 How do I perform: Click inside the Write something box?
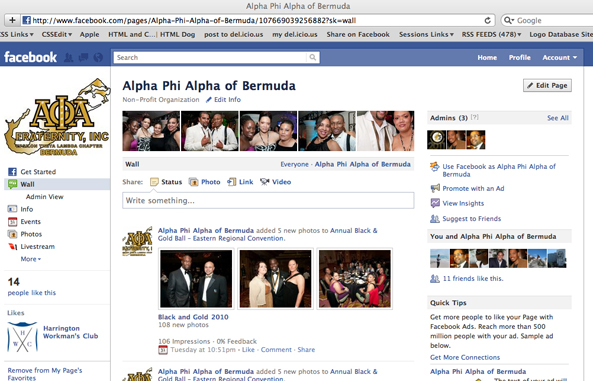click(x=268, y=201)
